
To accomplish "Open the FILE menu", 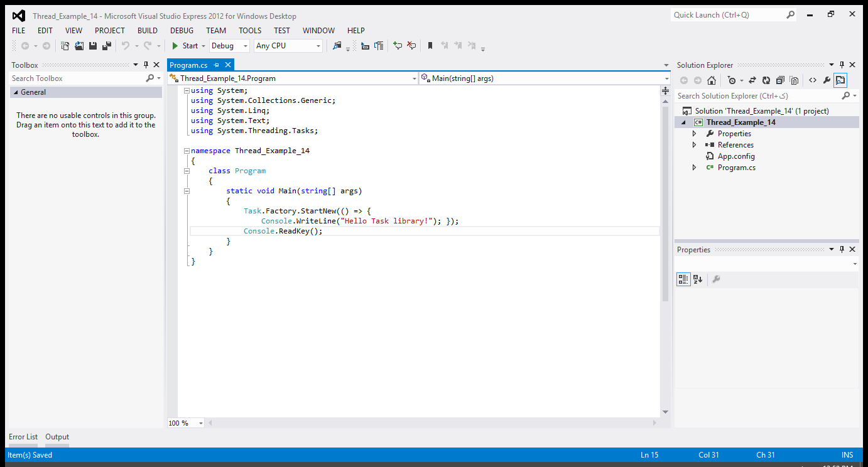I will point(19,30).
